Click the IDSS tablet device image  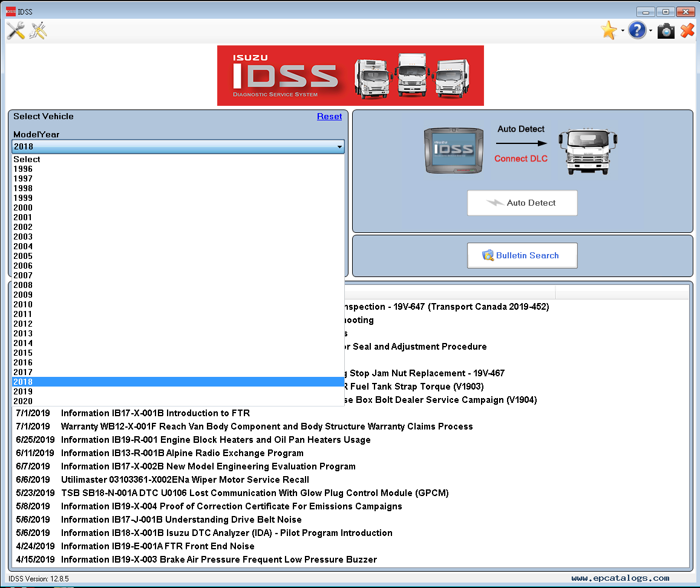click(454, 151)
